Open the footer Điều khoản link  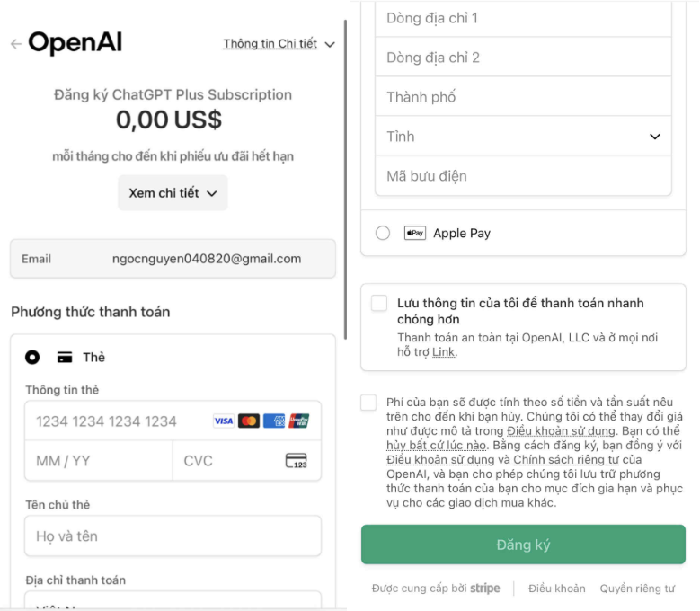(x=557, y=589)
